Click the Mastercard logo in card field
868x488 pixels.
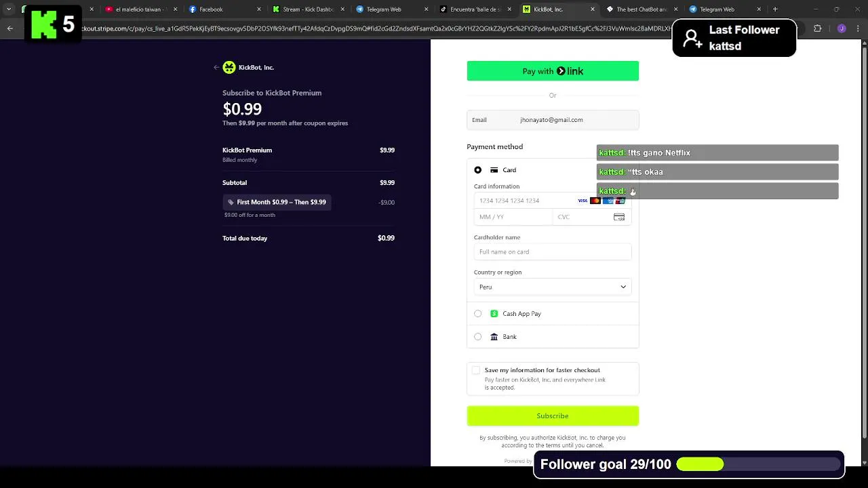[595, 201]
